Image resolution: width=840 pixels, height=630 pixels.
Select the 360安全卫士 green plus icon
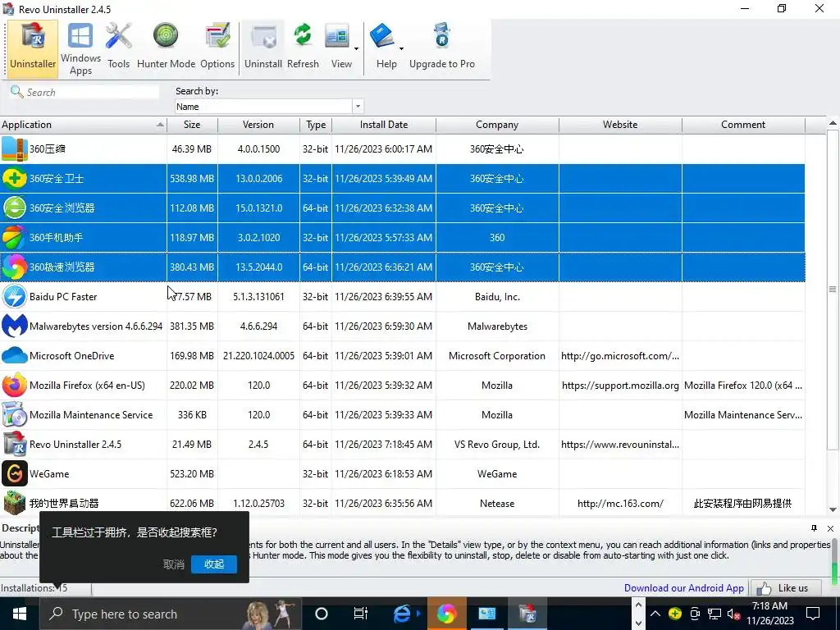tap(15, 178)
